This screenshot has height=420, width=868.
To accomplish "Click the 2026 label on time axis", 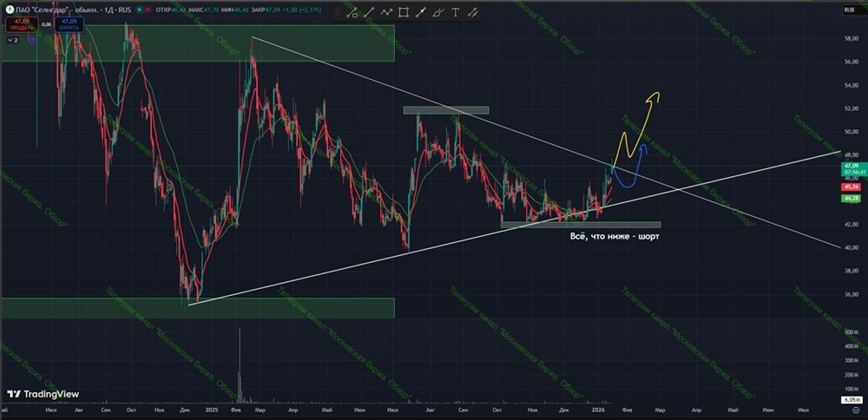I will pos(598,410).
